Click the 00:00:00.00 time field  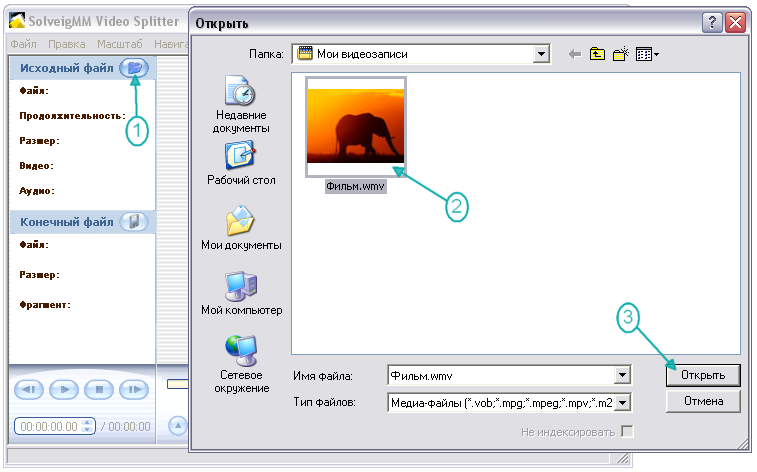click(x=49, y=426)
